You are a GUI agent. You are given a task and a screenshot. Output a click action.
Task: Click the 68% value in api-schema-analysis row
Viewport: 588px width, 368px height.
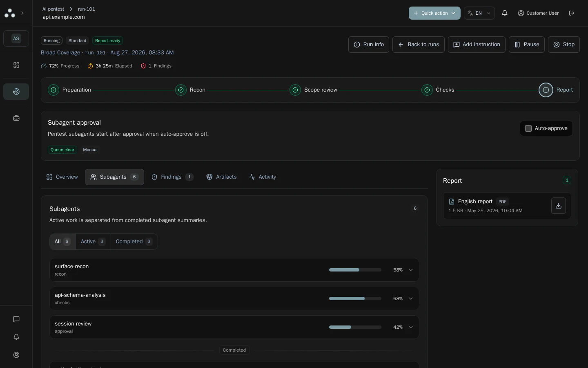[398, 298]
